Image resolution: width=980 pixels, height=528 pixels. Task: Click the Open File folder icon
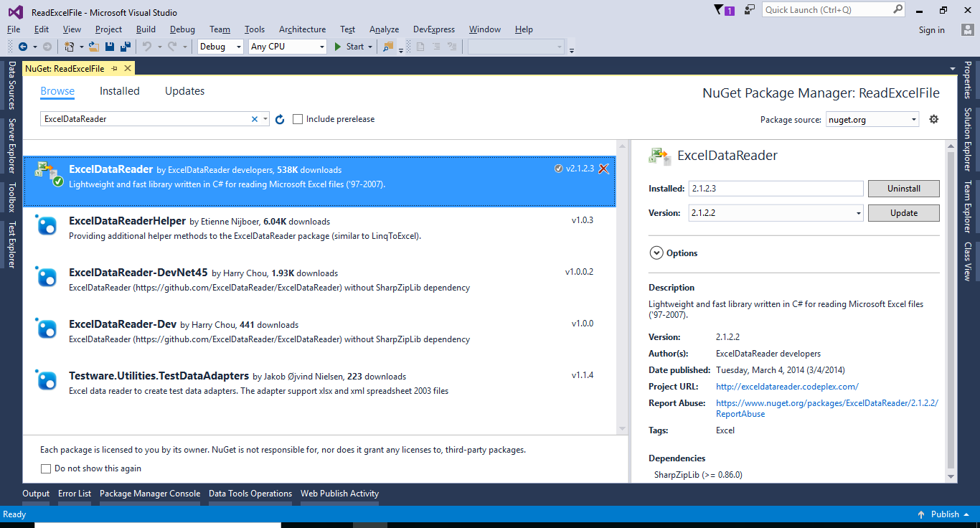point(95,47)
